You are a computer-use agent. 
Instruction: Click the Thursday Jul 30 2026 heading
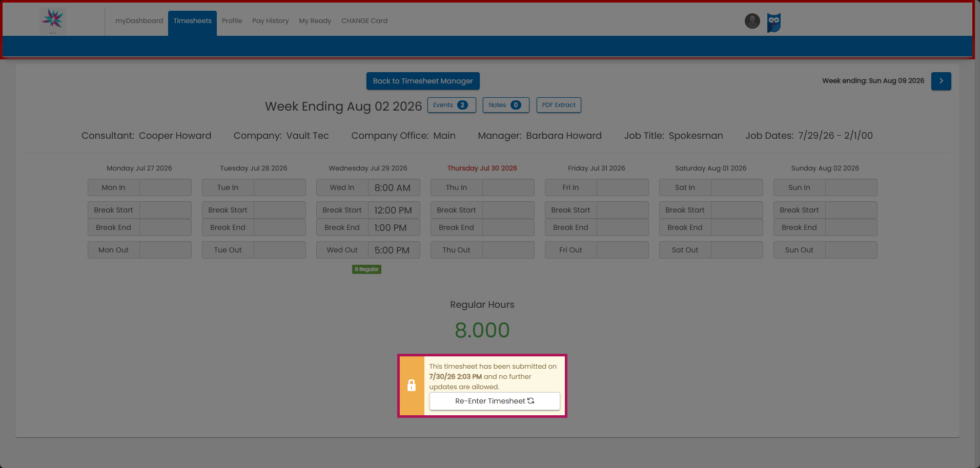482,168
